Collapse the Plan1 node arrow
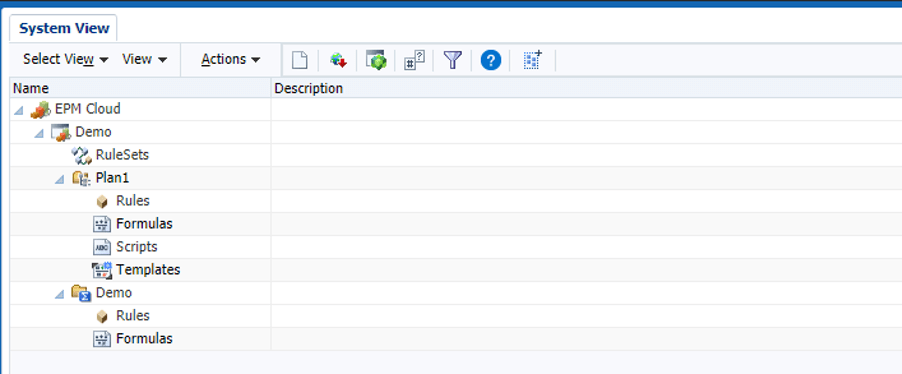 coord(59,179)
